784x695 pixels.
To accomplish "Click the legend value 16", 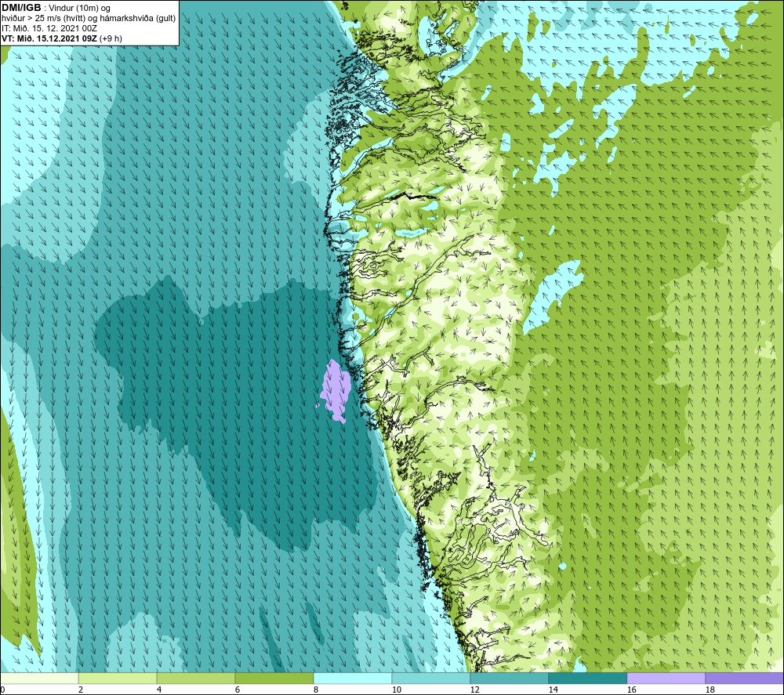I will tap(631, 690).
